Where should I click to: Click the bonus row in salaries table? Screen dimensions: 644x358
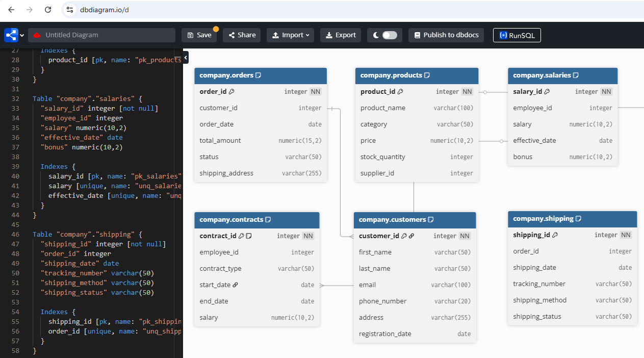(x=563, y=157)
